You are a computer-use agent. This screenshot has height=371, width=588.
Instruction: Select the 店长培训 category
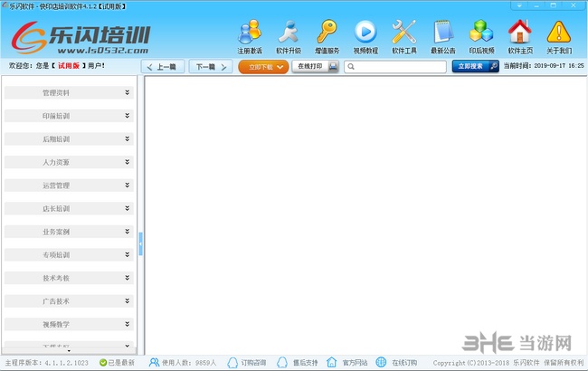point(69,208)
